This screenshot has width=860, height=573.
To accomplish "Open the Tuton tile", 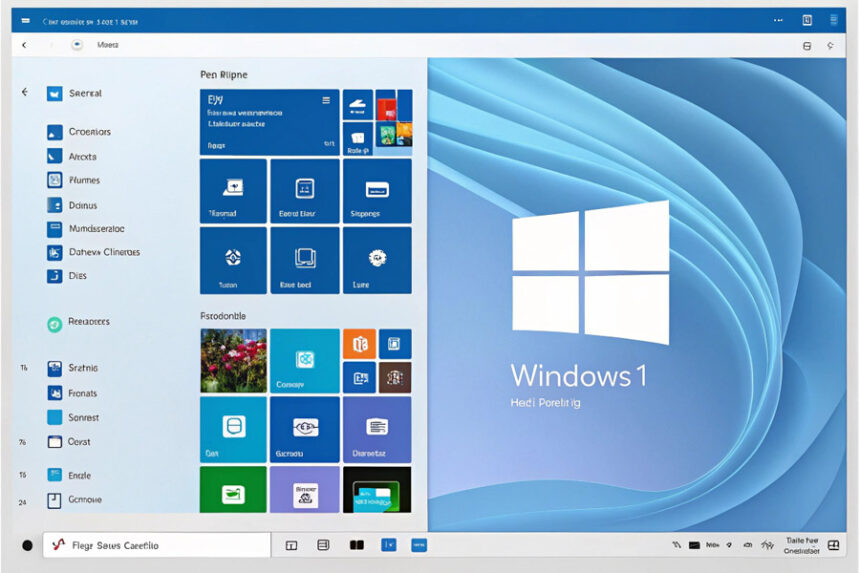I will pyautogui.click(x=233, y=260).
